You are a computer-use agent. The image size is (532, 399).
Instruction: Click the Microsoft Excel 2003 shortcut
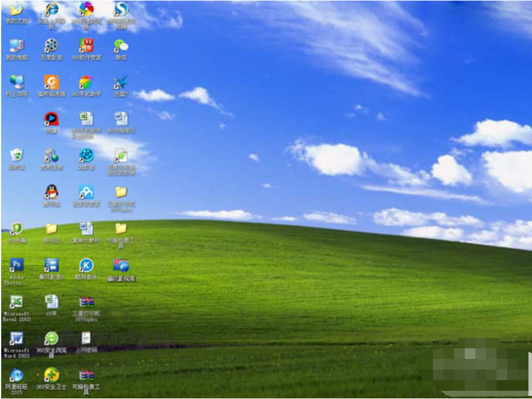click(x=17, y=302)
